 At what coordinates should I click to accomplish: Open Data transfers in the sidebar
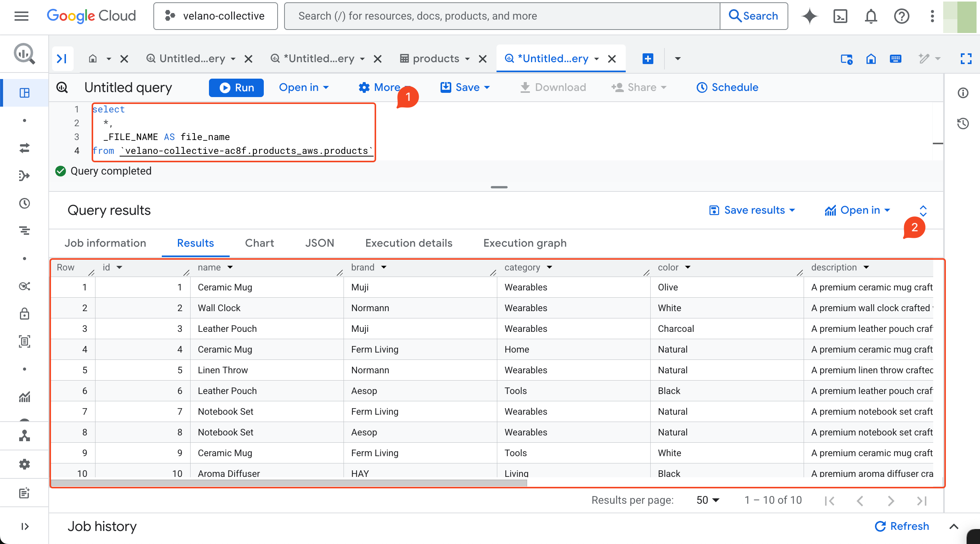[25, 148]
